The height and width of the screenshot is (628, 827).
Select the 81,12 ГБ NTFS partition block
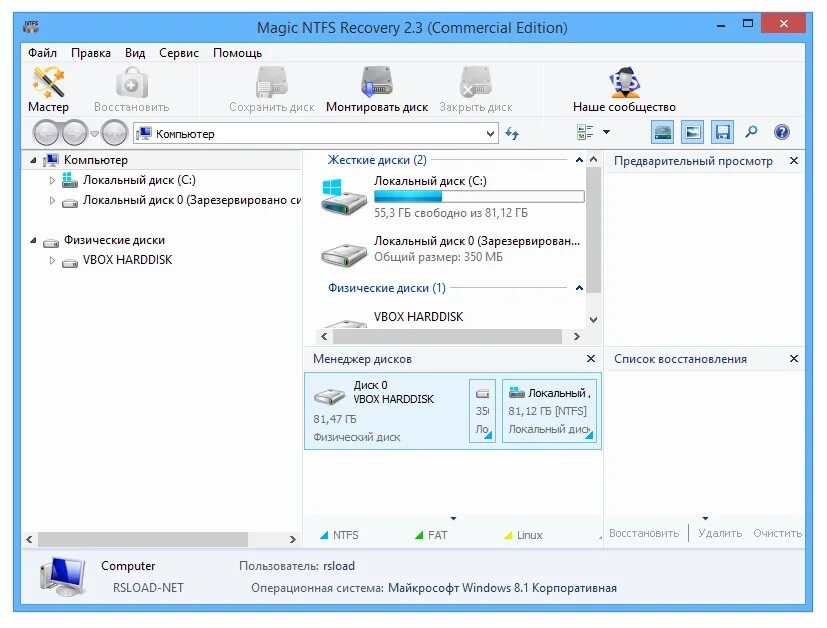549,411
